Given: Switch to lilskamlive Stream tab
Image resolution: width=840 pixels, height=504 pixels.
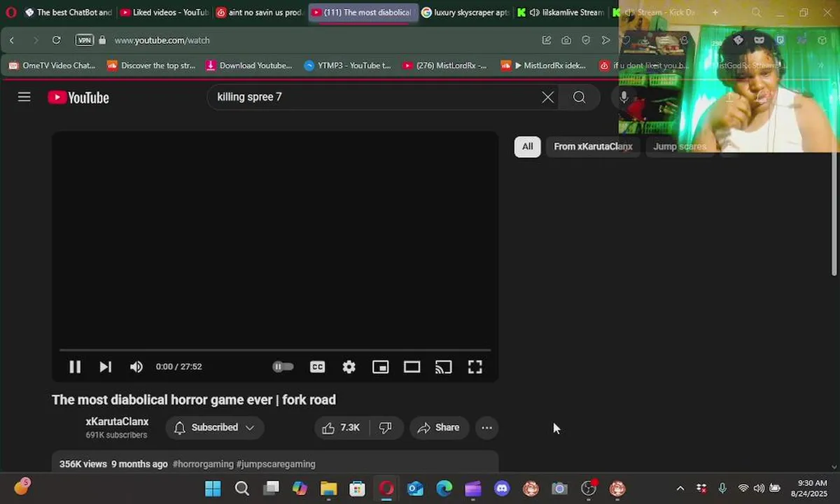Looking at the screenshot, I should (560, 13).
